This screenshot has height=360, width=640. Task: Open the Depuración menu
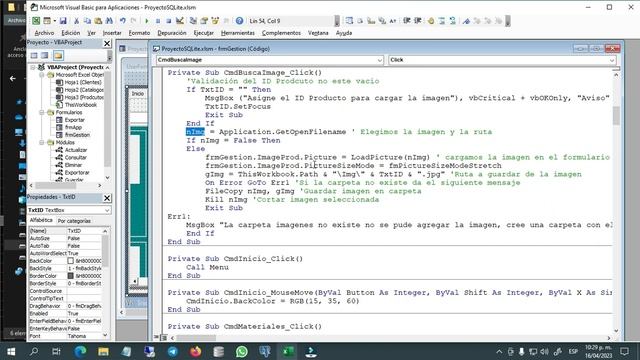172,33
